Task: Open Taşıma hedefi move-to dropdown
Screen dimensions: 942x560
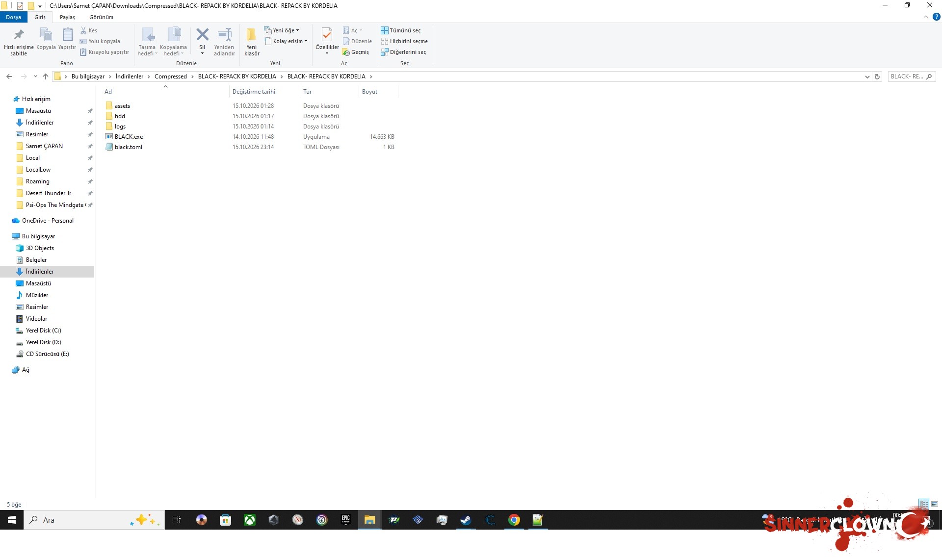Action: pos(147,42)
